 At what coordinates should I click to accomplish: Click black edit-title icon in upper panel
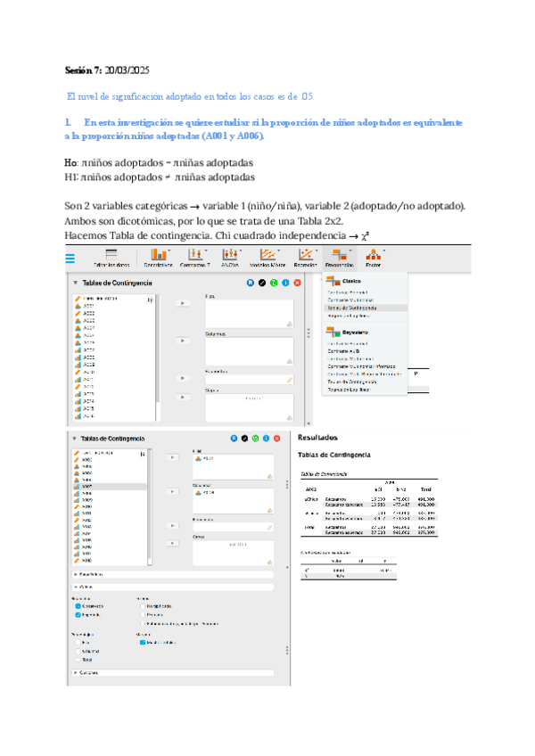262,283
